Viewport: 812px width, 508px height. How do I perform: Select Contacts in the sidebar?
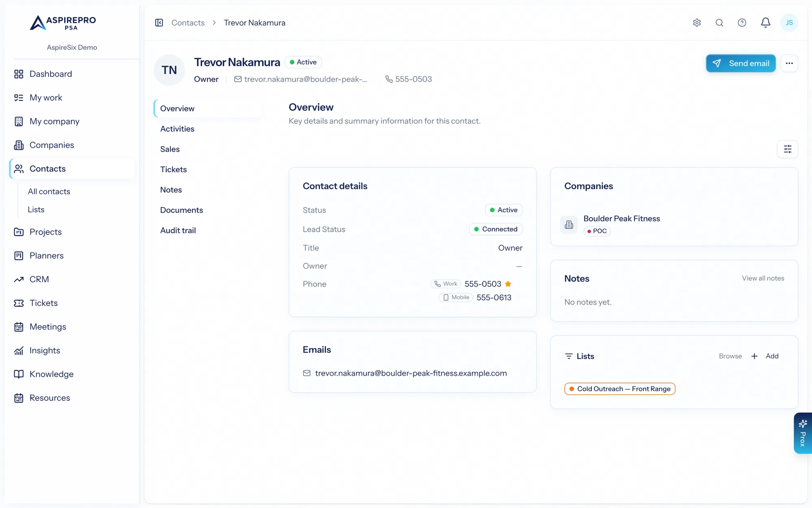coord(72,169)
